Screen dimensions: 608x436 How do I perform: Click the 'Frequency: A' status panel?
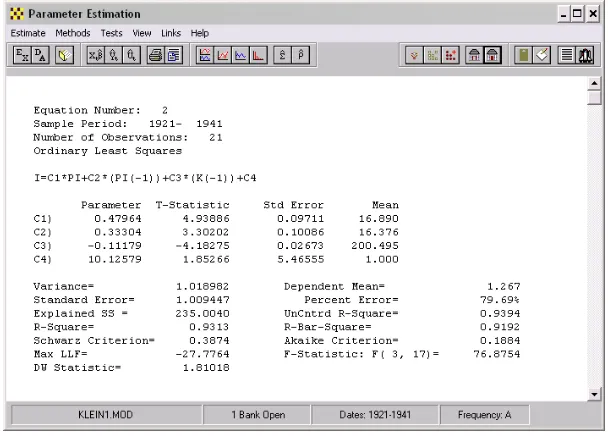[485, 415]
